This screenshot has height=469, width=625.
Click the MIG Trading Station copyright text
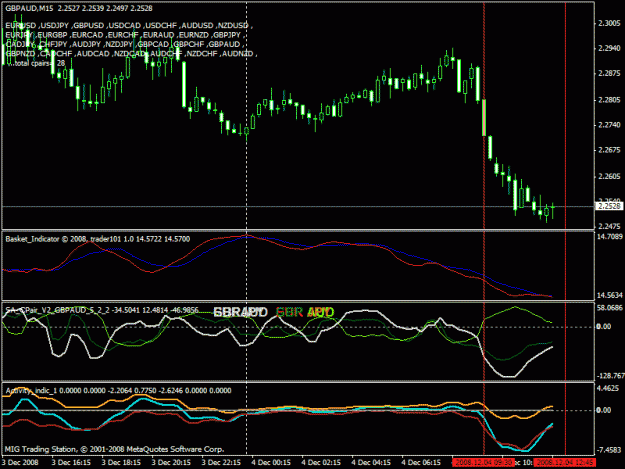(114, 449)
